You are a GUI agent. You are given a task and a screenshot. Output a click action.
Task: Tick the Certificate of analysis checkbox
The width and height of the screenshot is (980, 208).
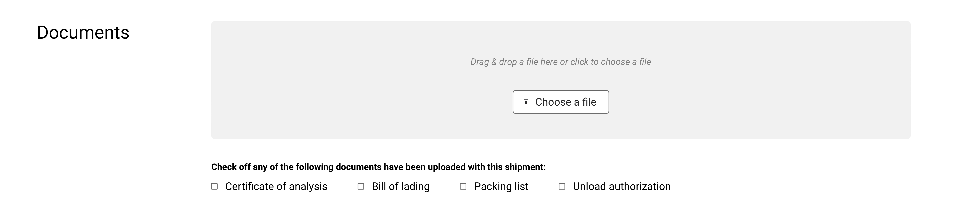coord(215,186)
